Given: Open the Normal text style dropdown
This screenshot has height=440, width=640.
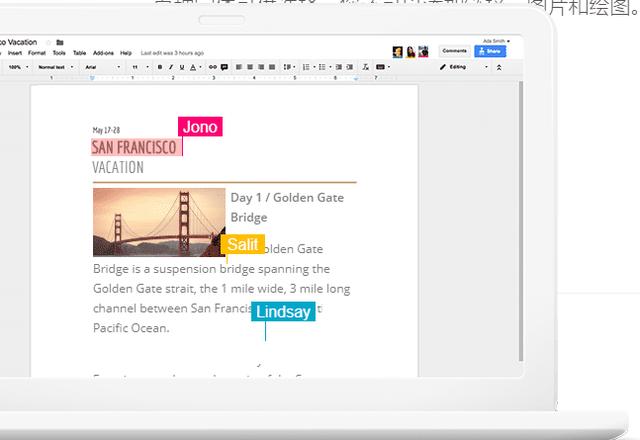Looking at the screenshot, I should click(x=56, y=67).
